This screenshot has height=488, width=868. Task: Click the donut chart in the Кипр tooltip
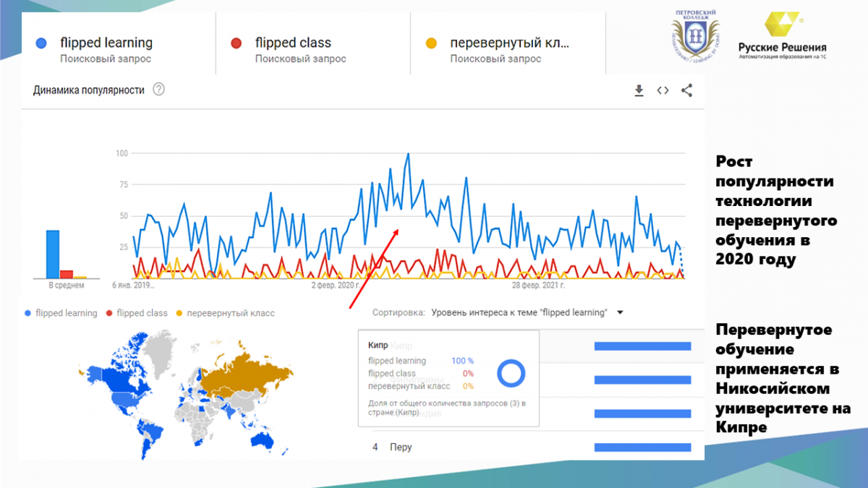[511, 373]
